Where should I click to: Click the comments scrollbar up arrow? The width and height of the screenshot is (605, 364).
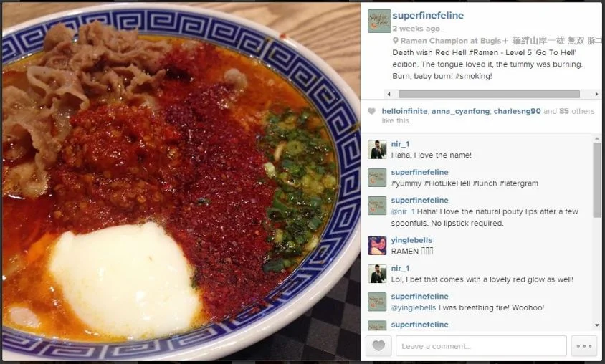[x=597, y=138]
